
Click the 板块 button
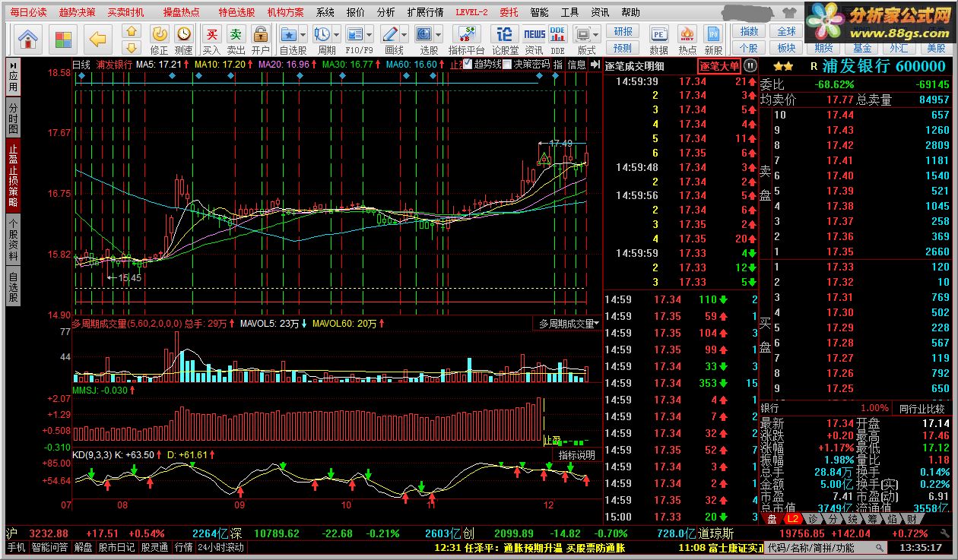click(786, 47)
